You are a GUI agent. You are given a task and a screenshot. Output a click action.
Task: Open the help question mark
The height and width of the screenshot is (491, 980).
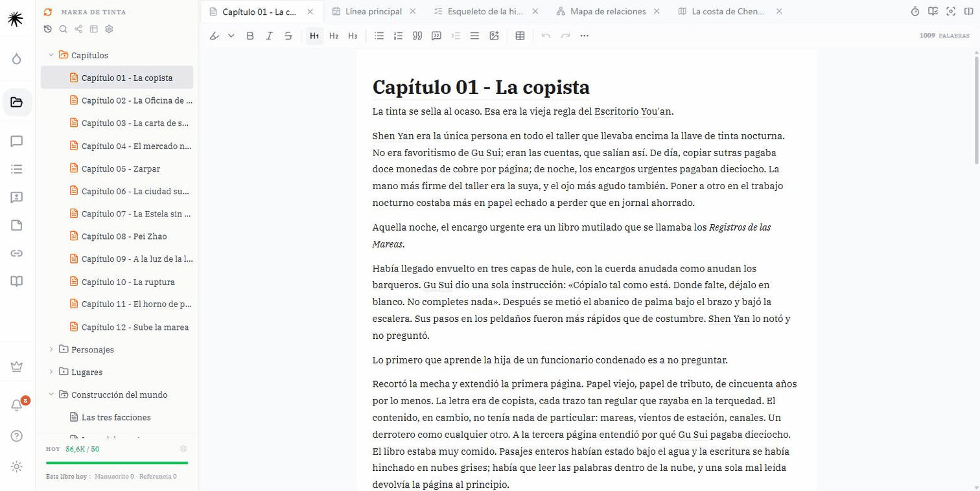pos(17,436)
